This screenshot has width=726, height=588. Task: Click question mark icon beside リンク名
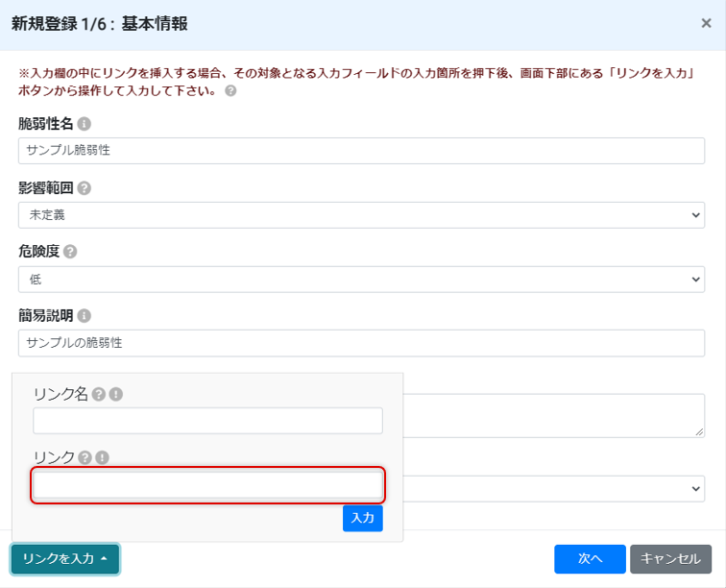pos(99,394)
